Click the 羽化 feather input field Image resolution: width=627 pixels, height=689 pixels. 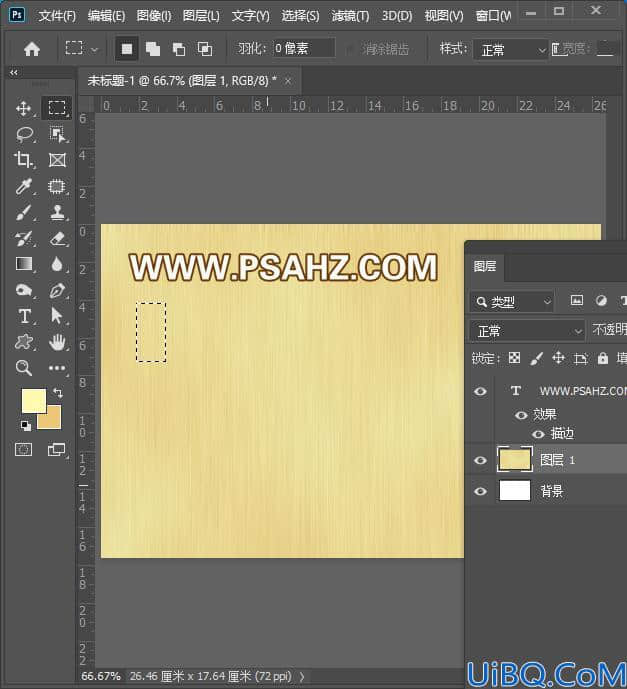(x=303, y=48)
